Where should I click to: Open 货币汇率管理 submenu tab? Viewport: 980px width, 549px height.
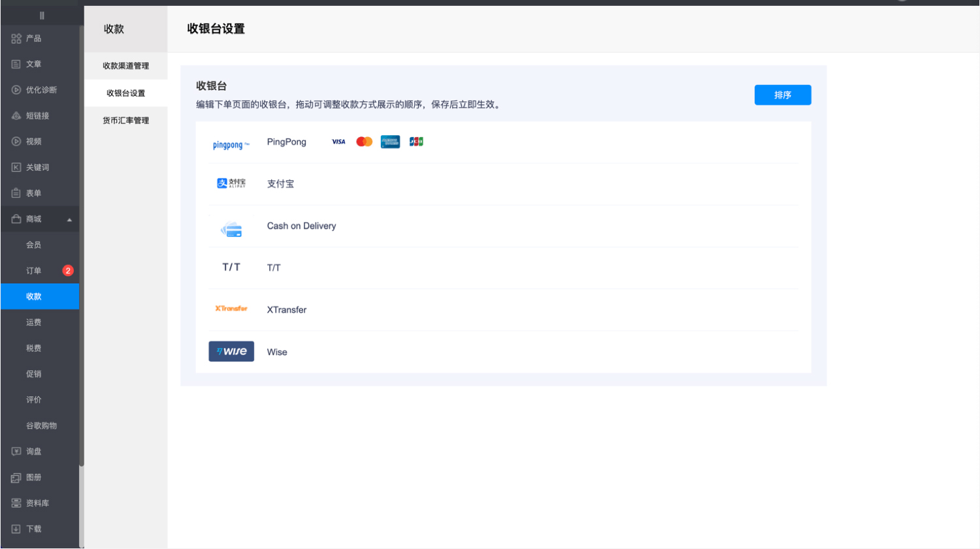pos(125,121)
